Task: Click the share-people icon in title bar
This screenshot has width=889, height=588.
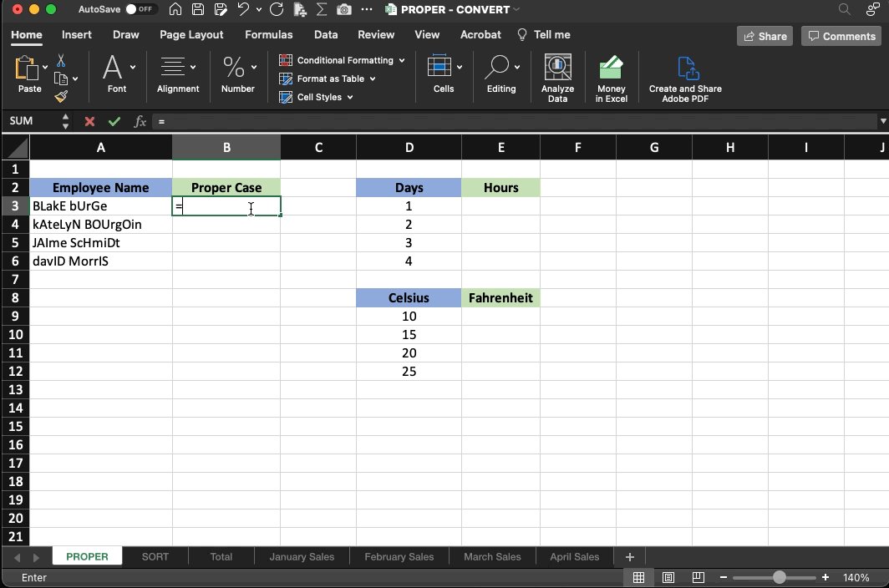Action: point(872,9)
